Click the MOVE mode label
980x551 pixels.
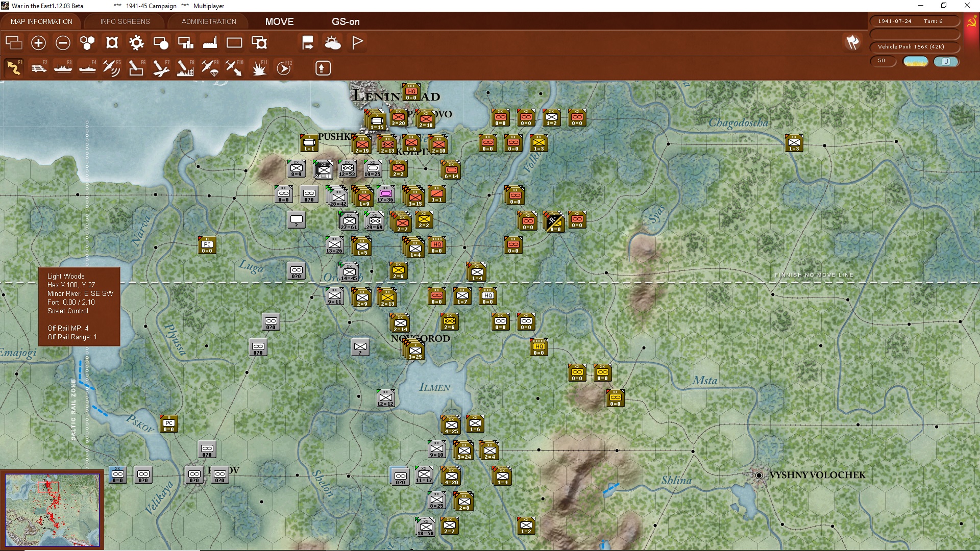(x=279, y=21)
